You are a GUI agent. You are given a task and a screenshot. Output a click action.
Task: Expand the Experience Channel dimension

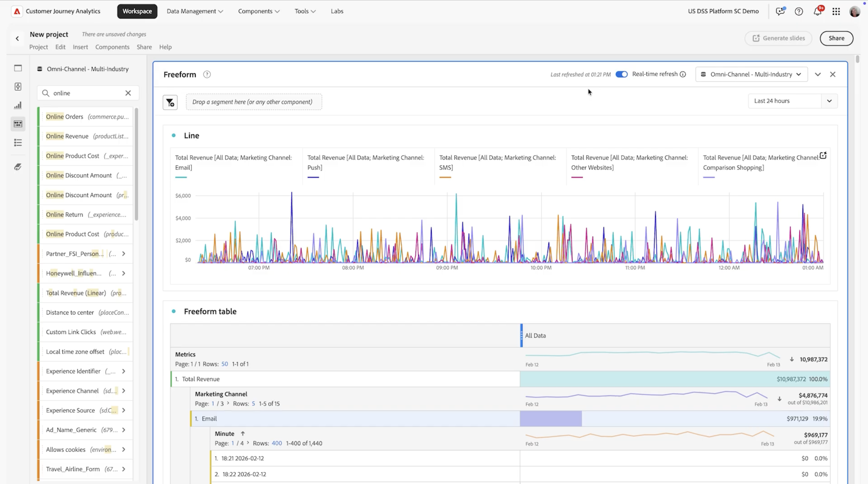coord(124,391)
